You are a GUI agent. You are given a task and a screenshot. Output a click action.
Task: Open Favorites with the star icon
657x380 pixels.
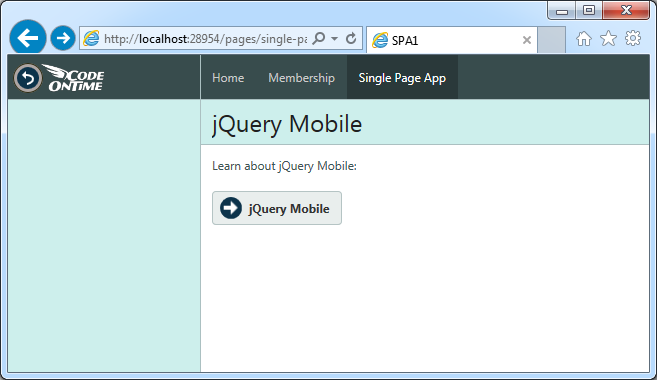click(608, 39)
